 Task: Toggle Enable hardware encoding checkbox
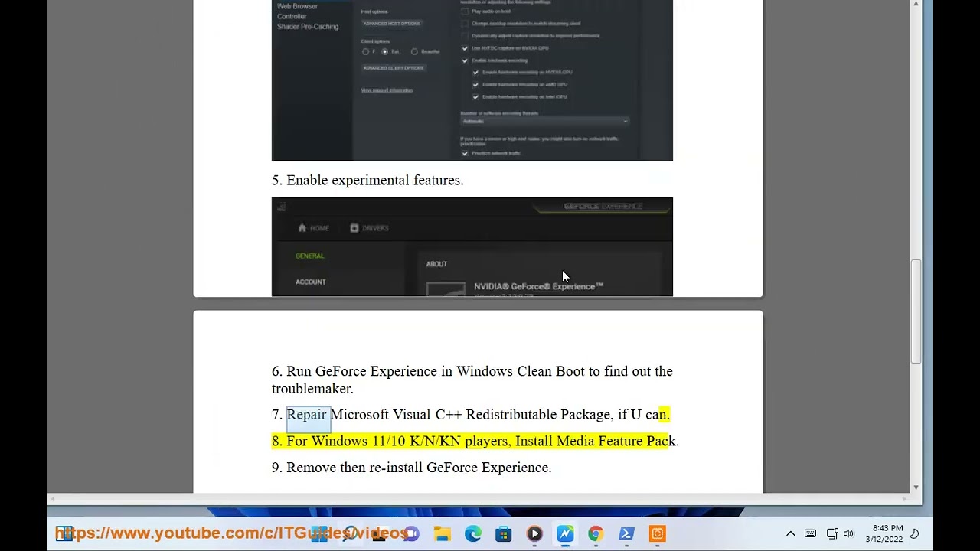[465, 60]
